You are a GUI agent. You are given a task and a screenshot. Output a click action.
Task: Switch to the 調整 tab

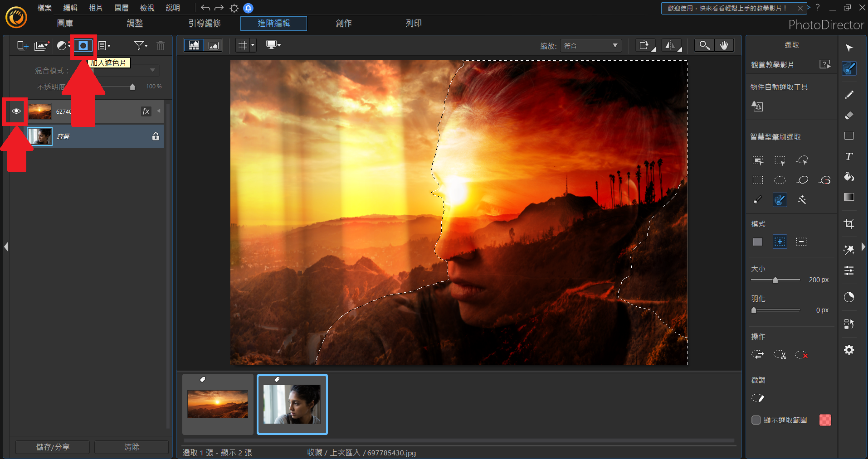click(135, 23)
